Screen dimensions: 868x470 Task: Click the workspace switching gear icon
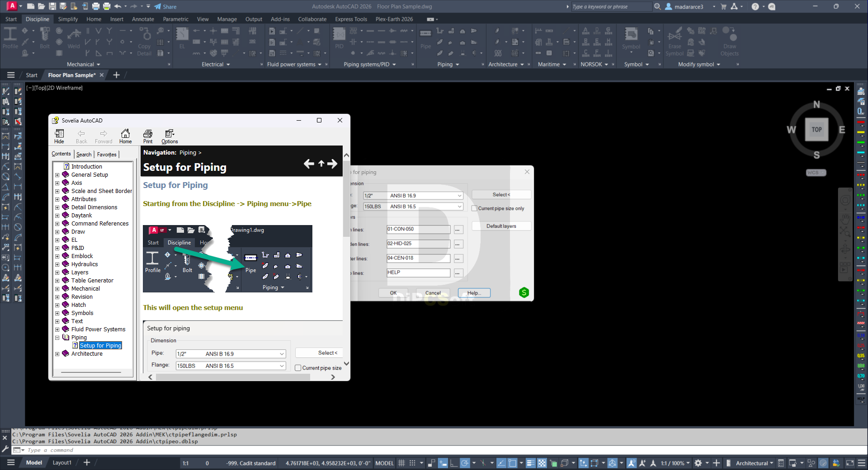coord(698,463)
